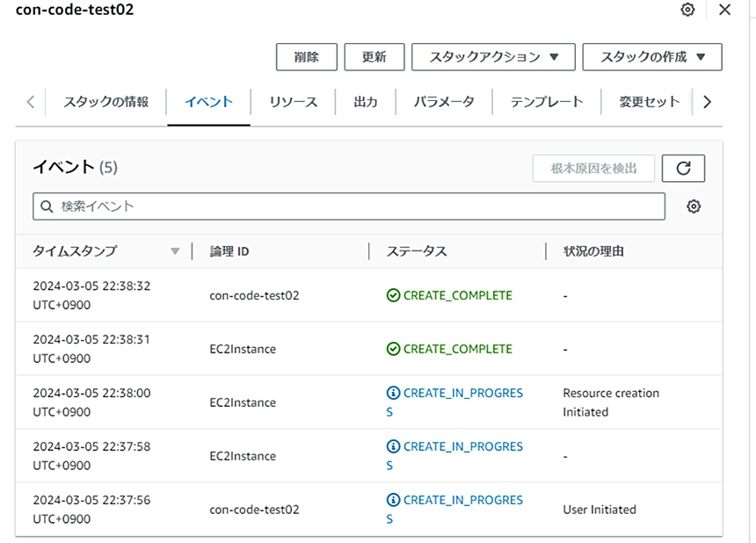Click the search magnifier icon in event filter
This screenshot has height=543, width=756.
tap(47, 206)
